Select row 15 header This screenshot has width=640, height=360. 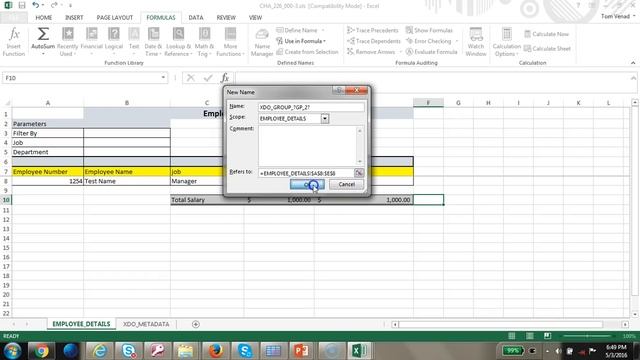(6, 248)
